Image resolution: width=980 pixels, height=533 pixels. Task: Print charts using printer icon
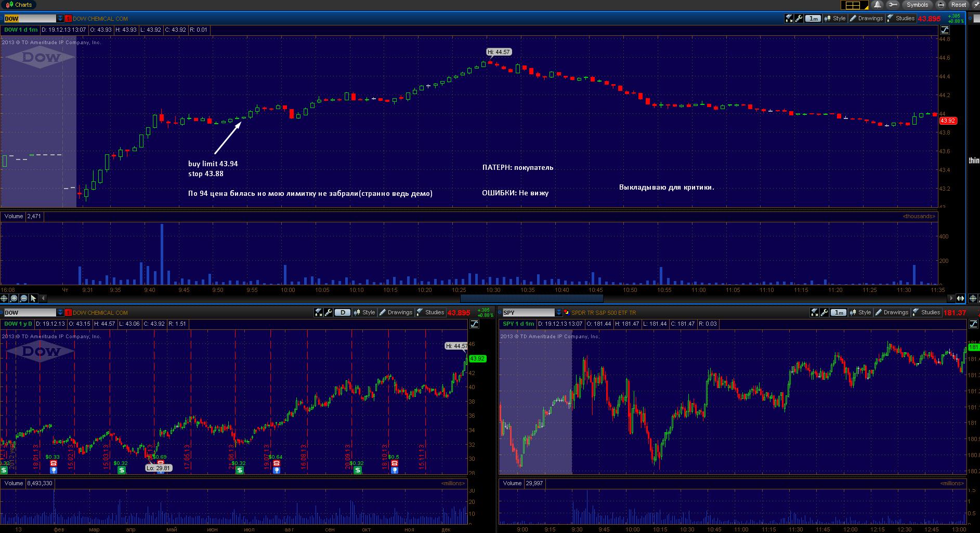point(940,5)
